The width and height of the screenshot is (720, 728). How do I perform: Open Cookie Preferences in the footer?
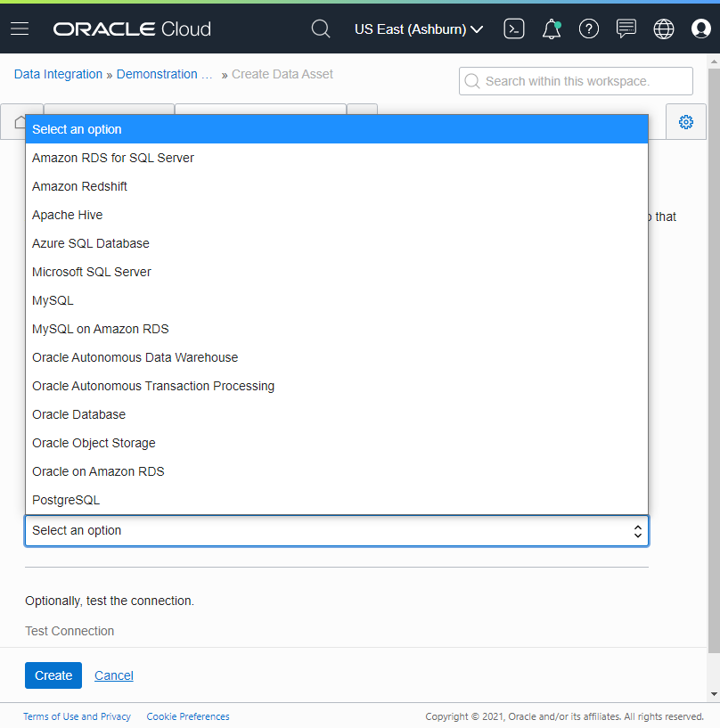pyautogui.click(x=187, y=716)
